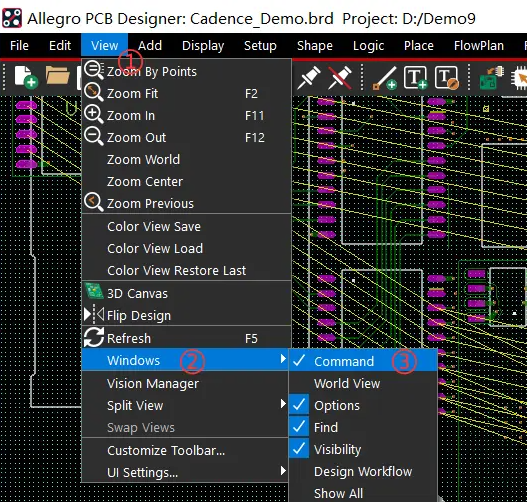
Task: Choose Zoom In menu entry
Action: pos(186,116)
